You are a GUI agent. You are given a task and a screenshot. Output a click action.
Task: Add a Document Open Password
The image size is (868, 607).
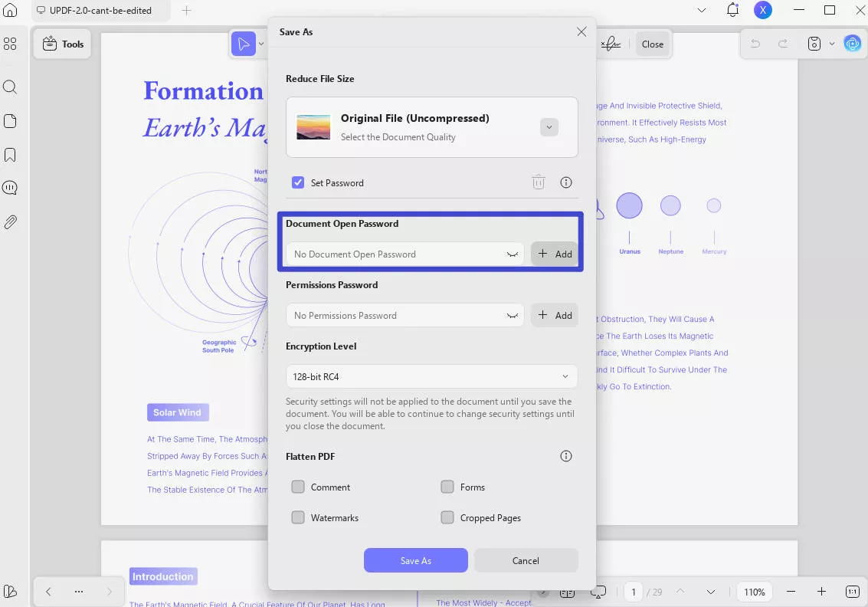554,254
